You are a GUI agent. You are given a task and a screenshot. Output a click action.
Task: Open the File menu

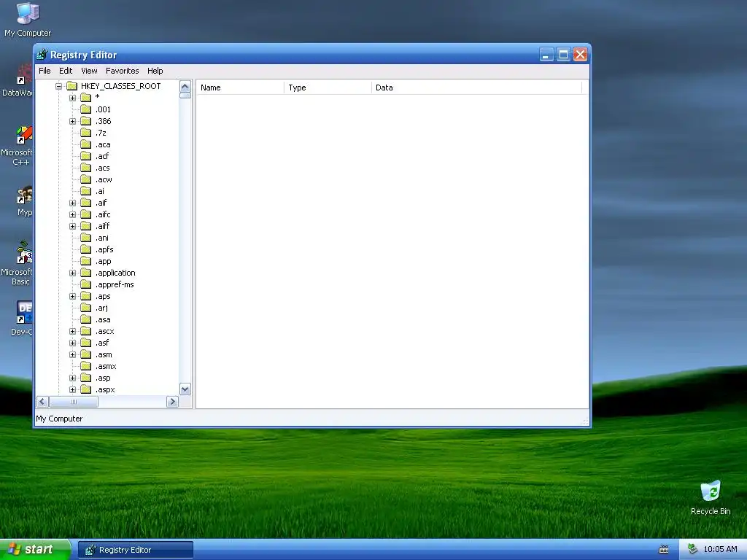[x=44, y=71]
